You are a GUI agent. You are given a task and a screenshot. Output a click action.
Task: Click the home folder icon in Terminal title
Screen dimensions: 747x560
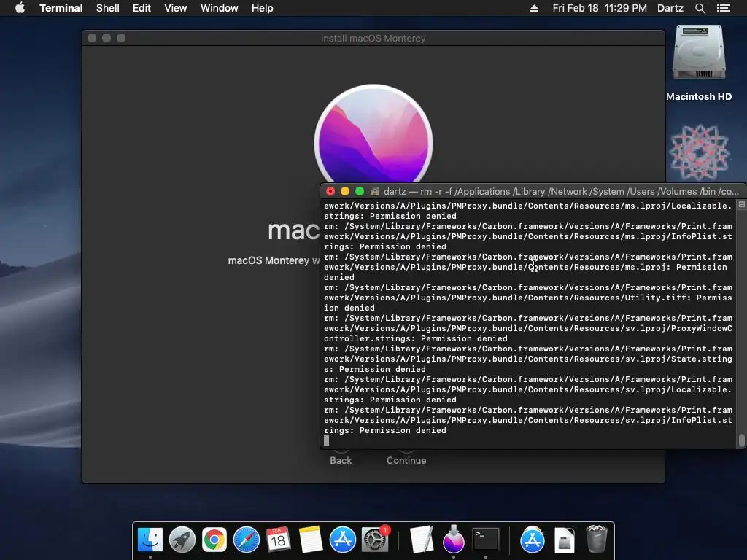[x=375, y=192]
